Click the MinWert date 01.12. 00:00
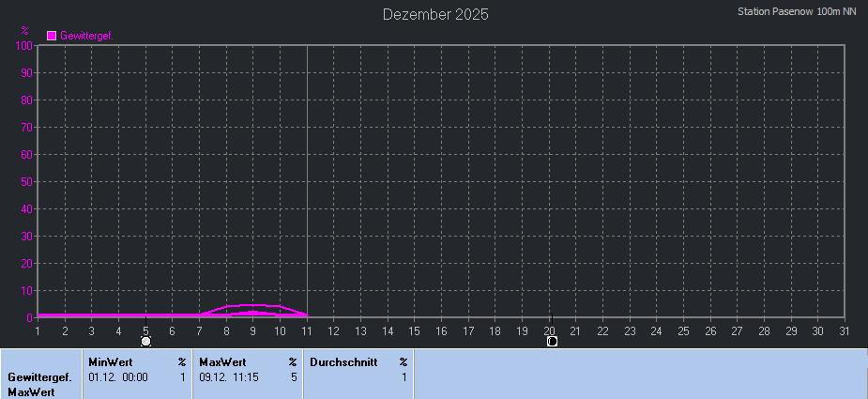The width and height of the screenshot is (868, 399). click(x=118, y=377)
